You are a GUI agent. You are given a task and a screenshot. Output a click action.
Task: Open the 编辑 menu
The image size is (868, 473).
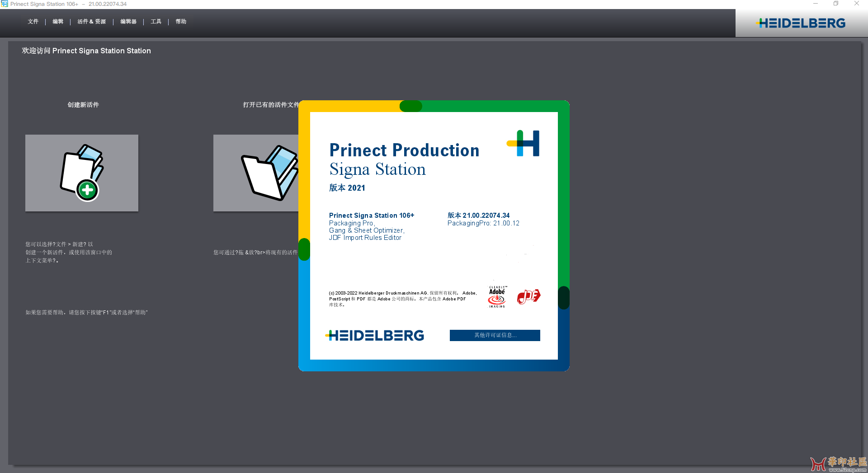tap(58, 22)
